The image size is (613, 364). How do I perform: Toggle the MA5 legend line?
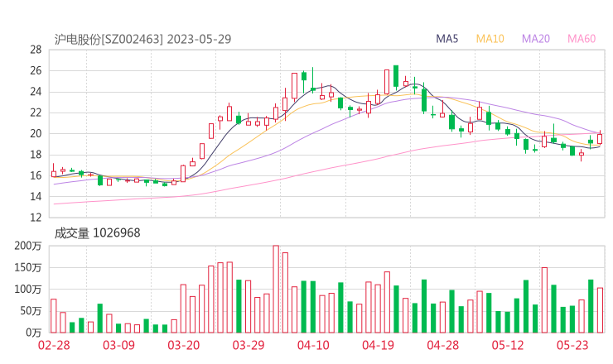[447, 39]
